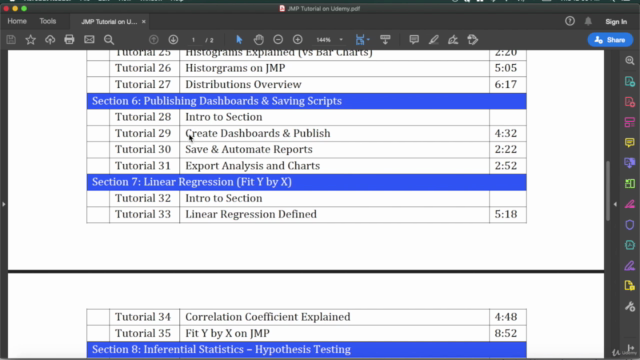Open the Fill & Sign tool in right sidebar

click(630, 266)
